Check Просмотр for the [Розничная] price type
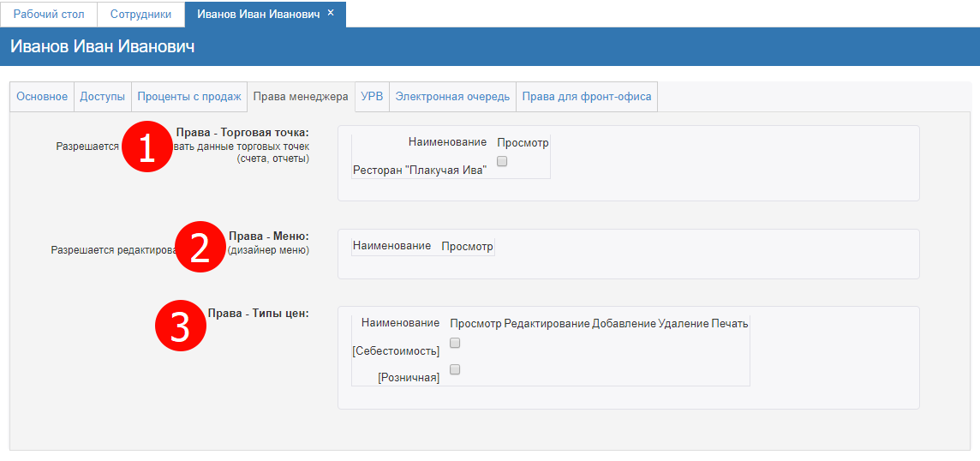 tap(456, 369)
